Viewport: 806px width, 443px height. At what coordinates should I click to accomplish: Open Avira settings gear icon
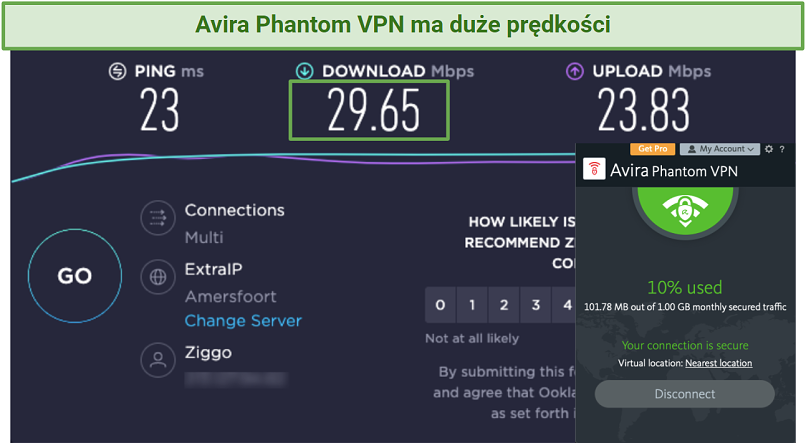coord(768,149)
